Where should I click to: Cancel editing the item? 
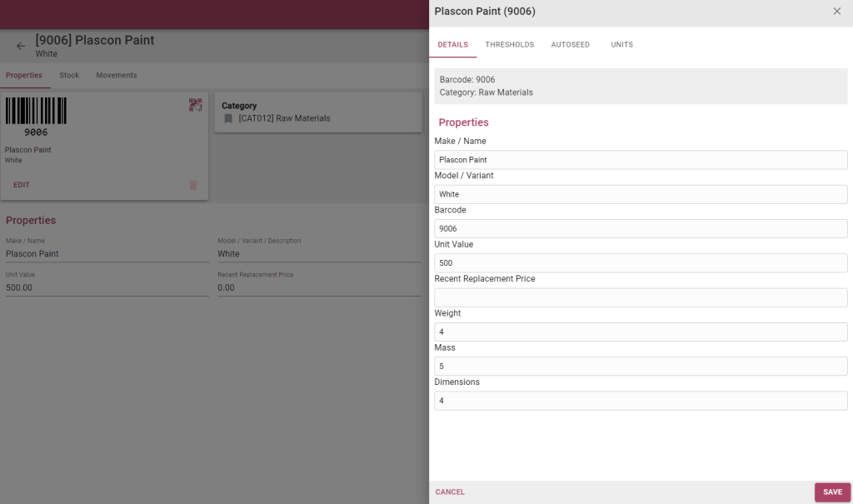450,492
